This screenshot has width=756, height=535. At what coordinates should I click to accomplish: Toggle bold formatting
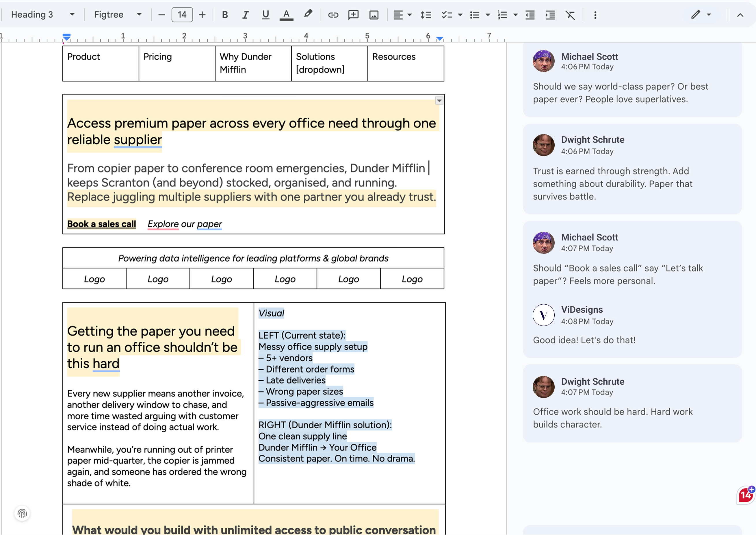[x=225, y=15]
